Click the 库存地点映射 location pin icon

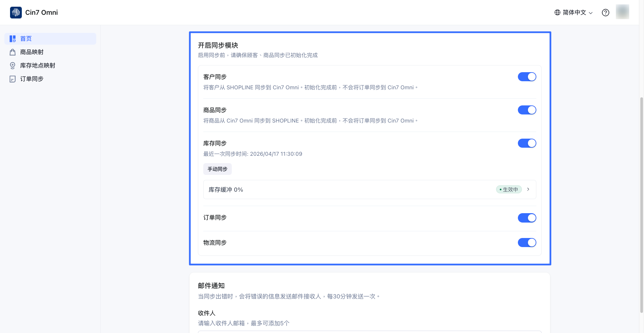13,65
